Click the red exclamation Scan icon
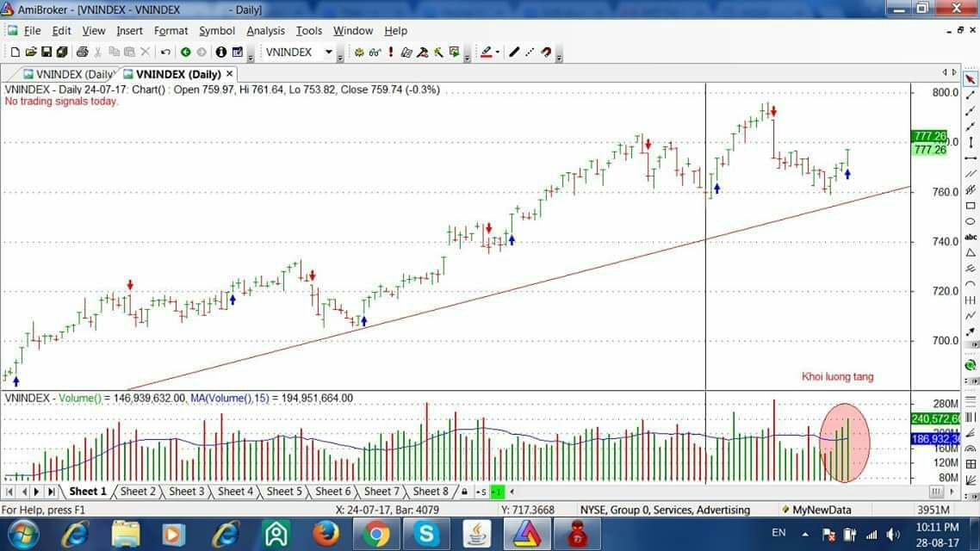This screenshot has width=980, height=551. click(391, 53)
